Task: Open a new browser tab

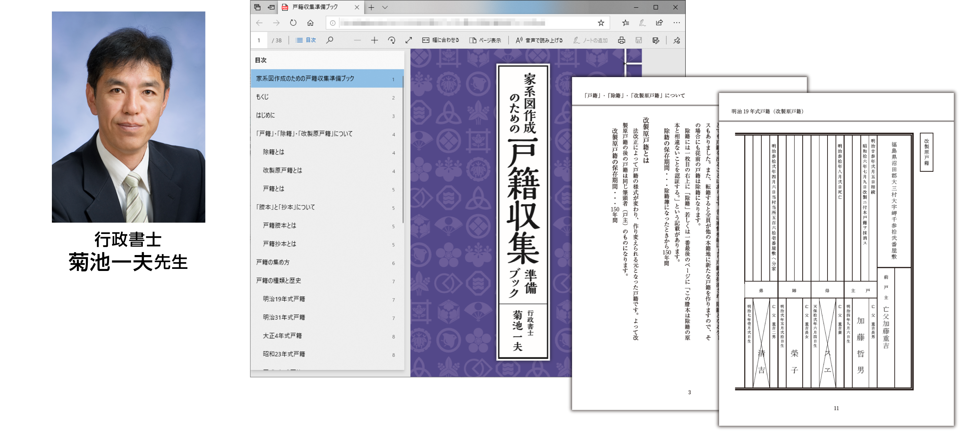Action: point(371,7)
